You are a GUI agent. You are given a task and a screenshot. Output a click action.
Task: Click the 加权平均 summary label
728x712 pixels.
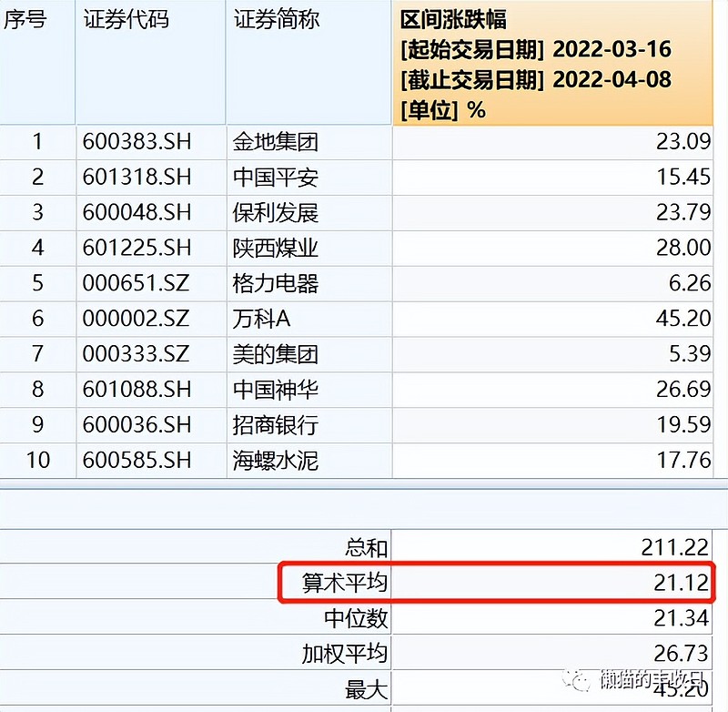click(x=345, y=654)
